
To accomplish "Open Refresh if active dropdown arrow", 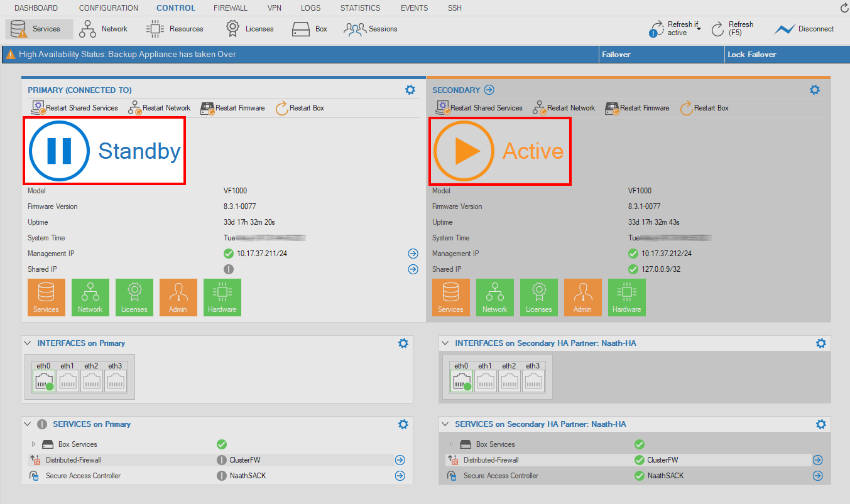I will [699, 29].
